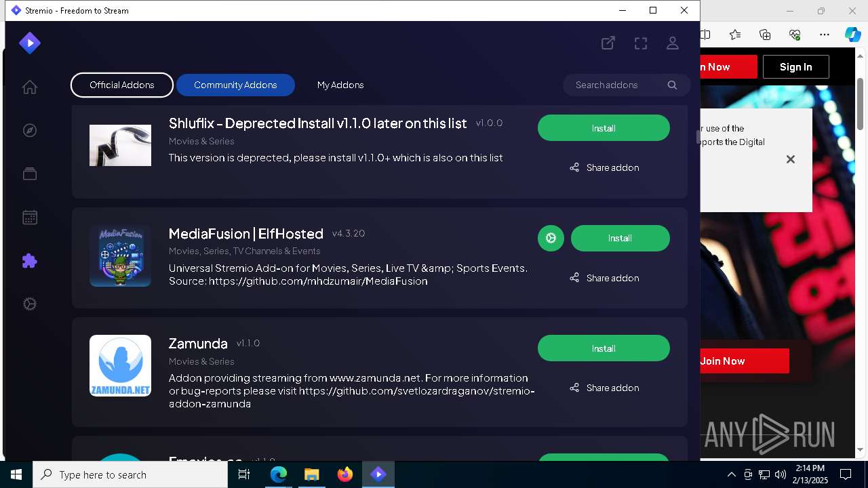
Task: Open Calendar icon in sidebar
Action: click(x=30, y=218)
